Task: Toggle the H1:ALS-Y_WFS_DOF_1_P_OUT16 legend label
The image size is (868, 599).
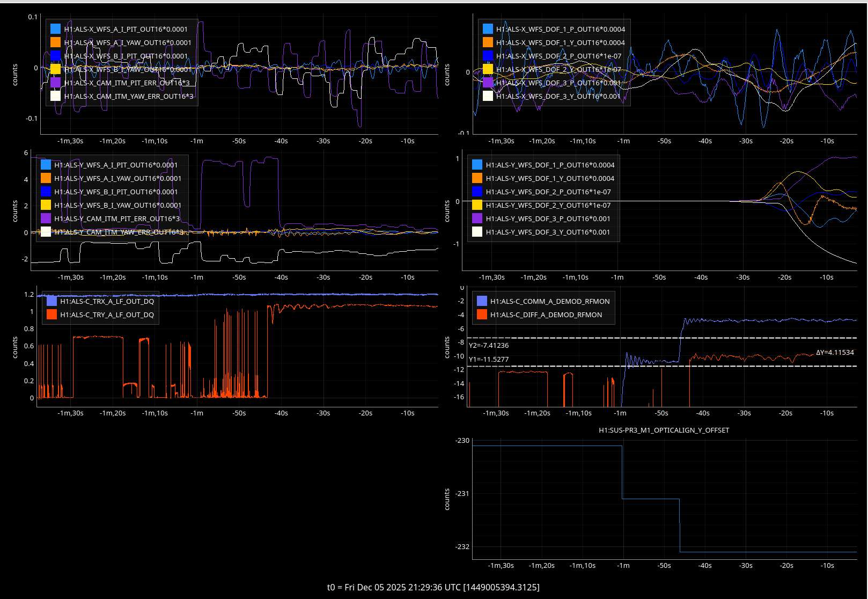Action: [x=550, y=165]
